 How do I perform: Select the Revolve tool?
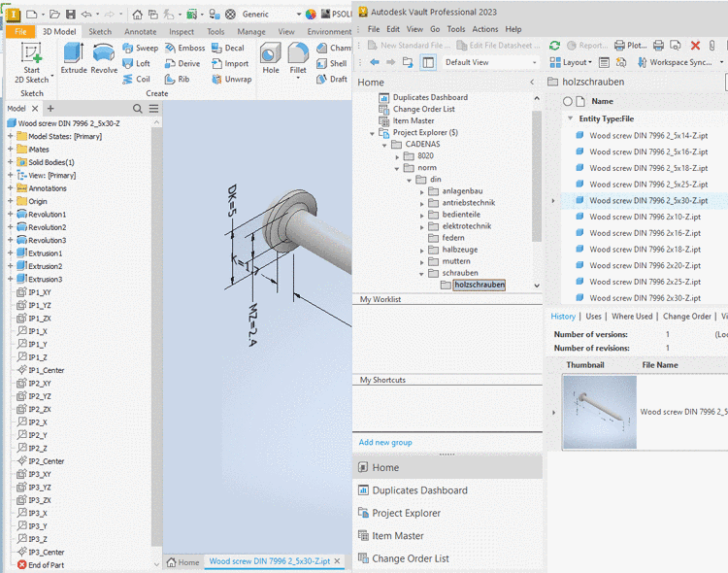coord(104,57)
